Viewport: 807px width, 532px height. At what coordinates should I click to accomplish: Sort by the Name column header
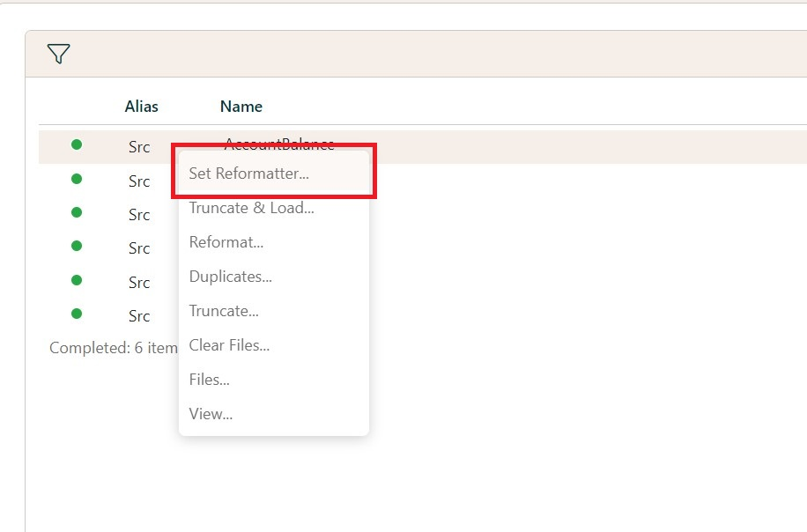click(x=241, y=107)
